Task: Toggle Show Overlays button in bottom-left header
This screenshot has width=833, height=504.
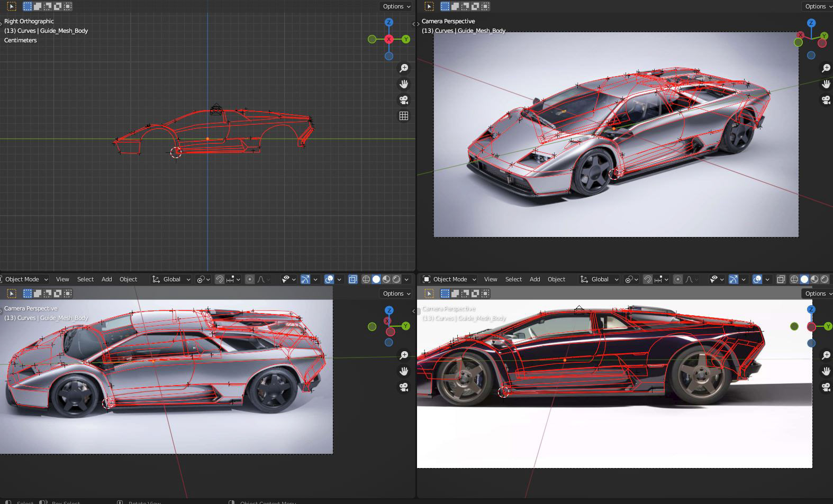Action: (x=329, y=279)
